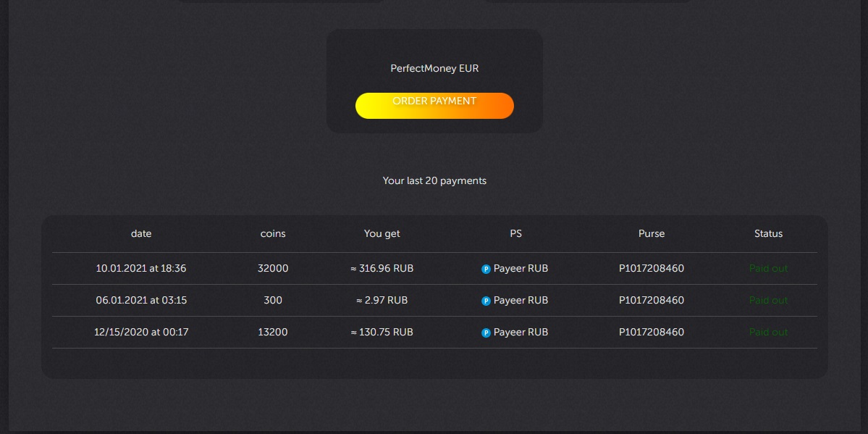
Task: Select purse P1017208460 in the first row
Action: (x=651, y=268)
